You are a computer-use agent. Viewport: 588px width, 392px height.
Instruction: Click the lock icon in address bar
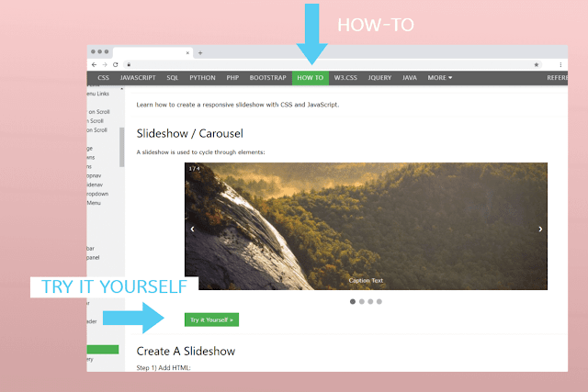click(x=129, y=65)
